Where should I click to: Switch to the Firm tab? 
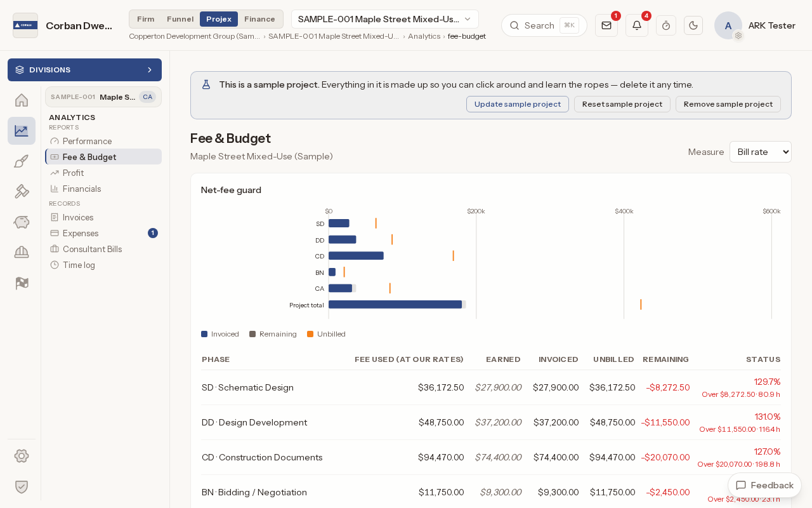[146, 19]
